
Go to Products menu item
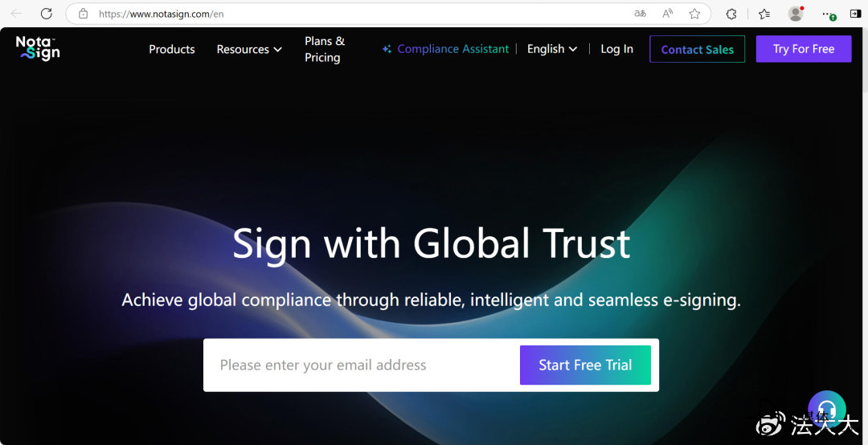tap(172, 49)
